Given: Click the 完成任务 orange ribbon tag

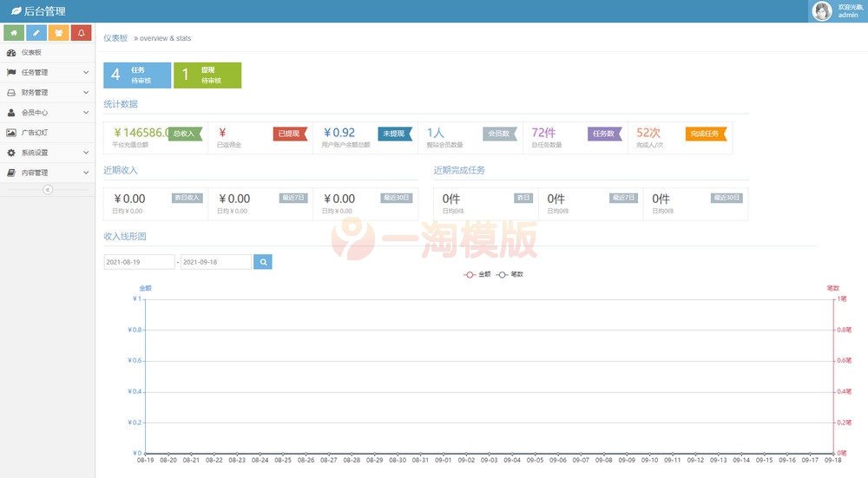Looking at the screenshot, I should coord(706,134).
